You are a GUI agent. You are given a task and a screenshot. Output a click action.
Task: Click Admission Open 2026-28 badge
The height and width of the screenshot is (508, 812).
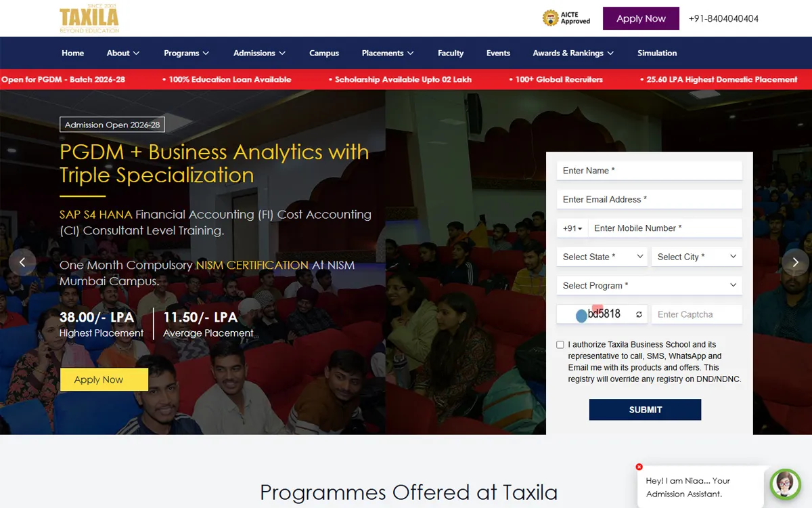click(x=112, y=125)
